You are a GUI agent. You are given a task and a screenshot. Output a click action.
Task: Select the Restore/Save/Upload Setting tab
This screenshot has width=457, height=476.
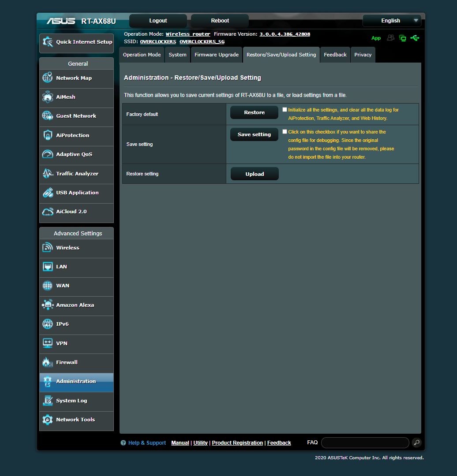(x=281, y=55)
